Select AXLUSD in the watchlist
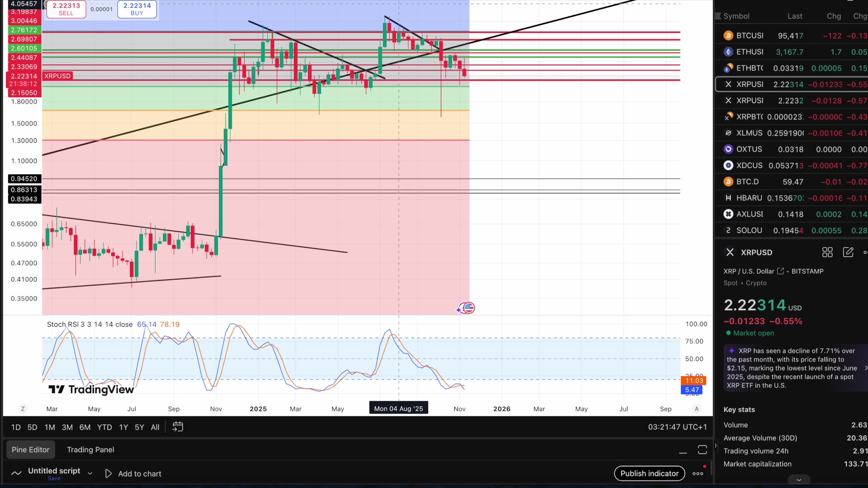This screenshot has height=488, width=868. coord(791,214)
